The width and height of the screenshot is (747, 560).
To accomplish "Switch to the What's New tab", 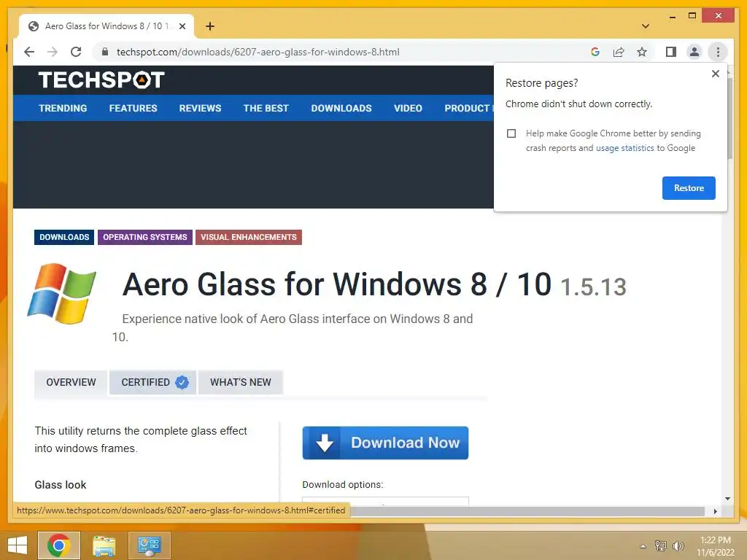I will (241, 382).
